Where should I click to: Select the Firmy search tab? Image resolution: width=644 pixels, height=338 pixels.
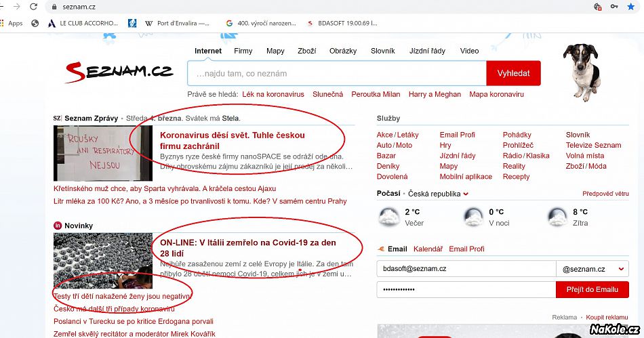pyautogui.click(x=243, y=51)
